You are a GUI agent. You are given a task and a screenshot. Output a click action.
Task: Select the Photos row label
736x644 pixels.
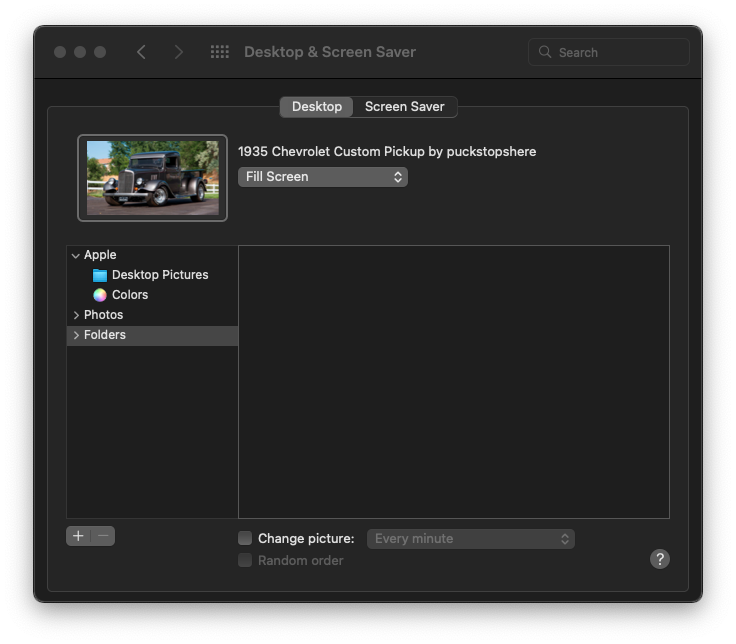[103, 315]
